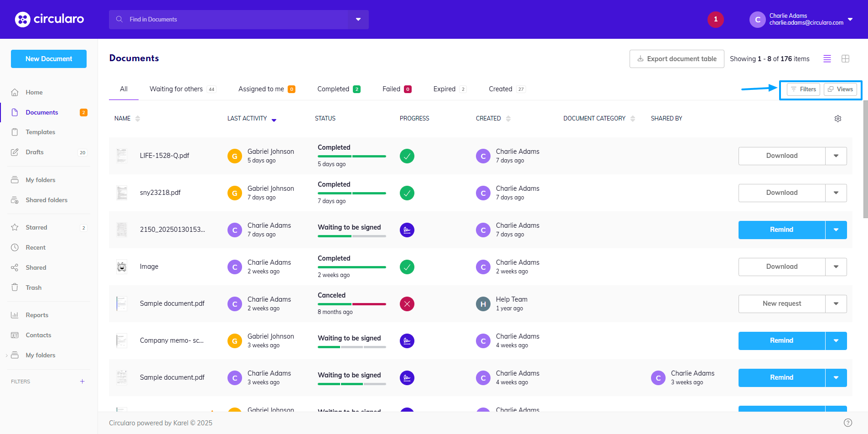Open table column settings gear
The image size is (868, 434).
[x=837, y=119]
